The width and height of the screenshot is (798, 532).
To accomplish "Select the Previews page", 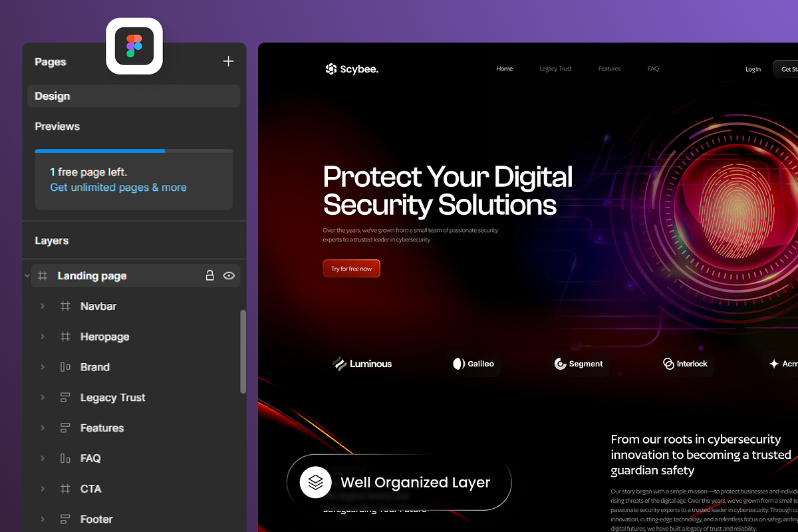I will [57, 126].
